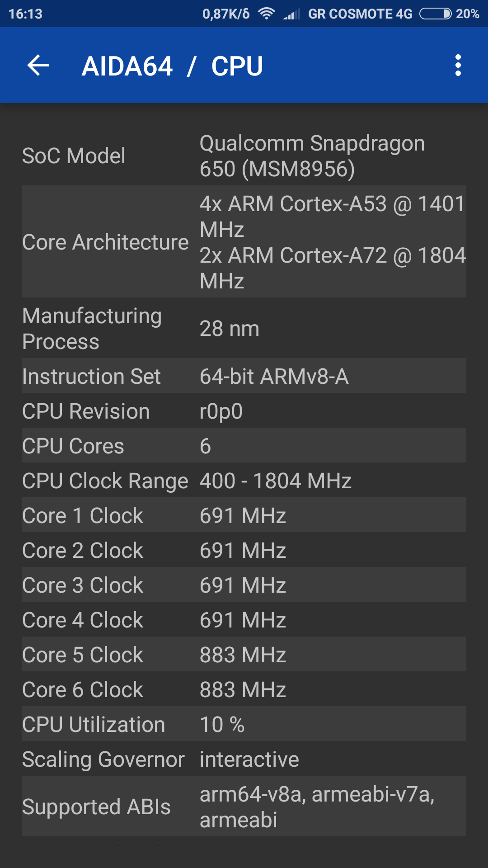
Task: Select the Core Architecture row
Action: (244, 242)
